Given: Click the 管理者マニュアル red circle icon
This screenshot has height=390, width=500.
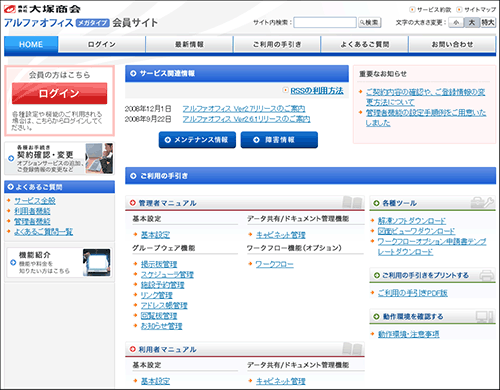Looking at the screenshot, I should click(133, 203).
